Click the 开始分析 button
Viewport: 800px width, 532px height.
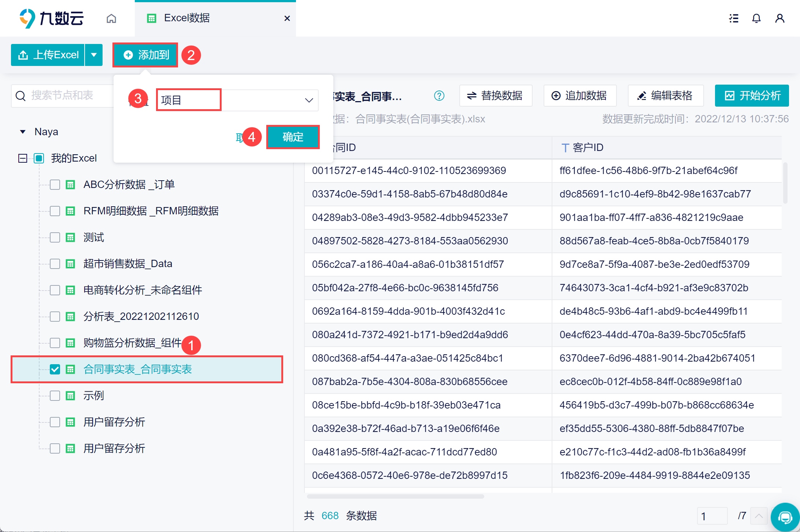tap(752, 96)
